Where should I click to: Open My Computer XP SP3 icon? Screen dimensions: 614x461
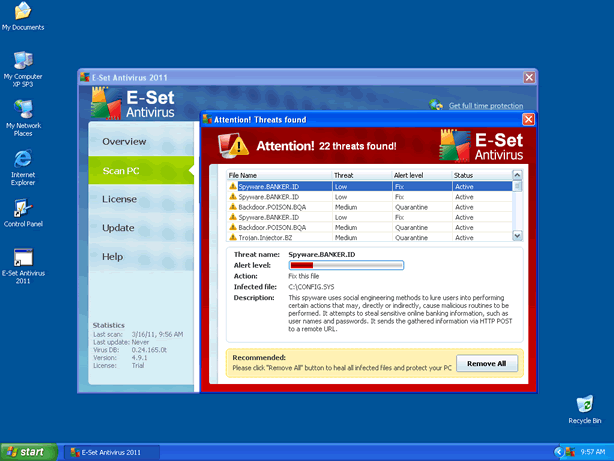pyautogui.click(x=22, y=60)
